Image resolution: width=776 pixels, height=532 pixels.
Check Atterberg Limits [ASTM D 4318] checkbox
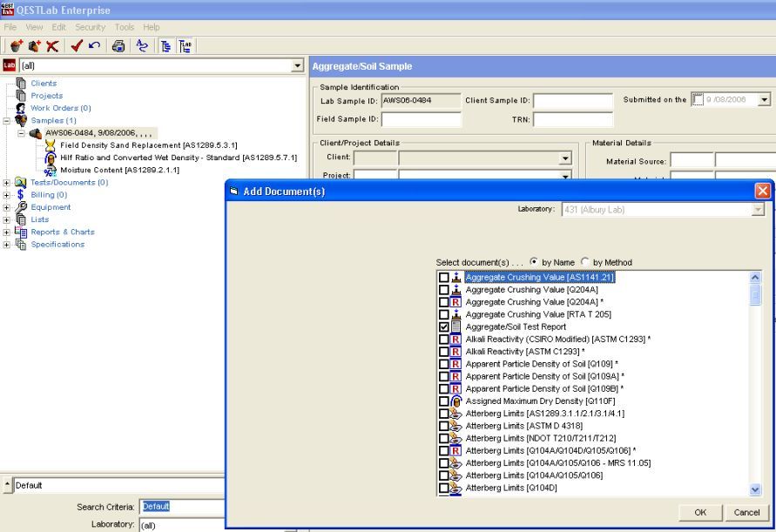pos(444,426)
